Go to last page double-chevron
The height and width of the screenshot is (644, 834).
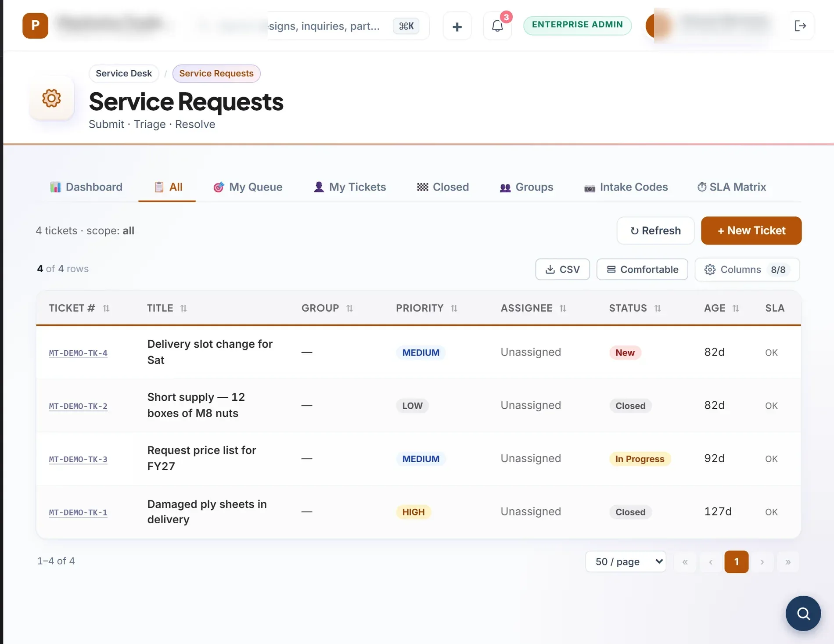pyautogui.click(x=788, y=561)
